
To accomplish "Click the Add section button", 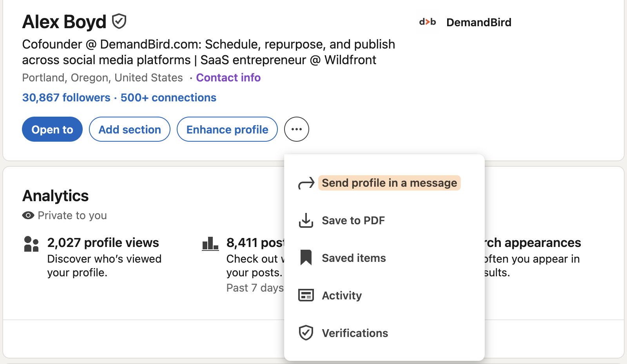I will (x=129, y=129).
